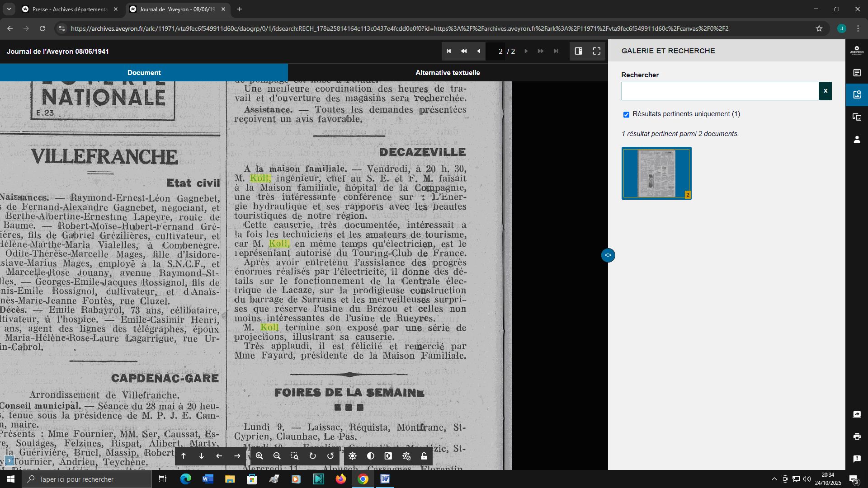The width and height of the screenshot is (868, 488).
Task: Click the zoom in magnifier icon
Action: coord(259,456)
